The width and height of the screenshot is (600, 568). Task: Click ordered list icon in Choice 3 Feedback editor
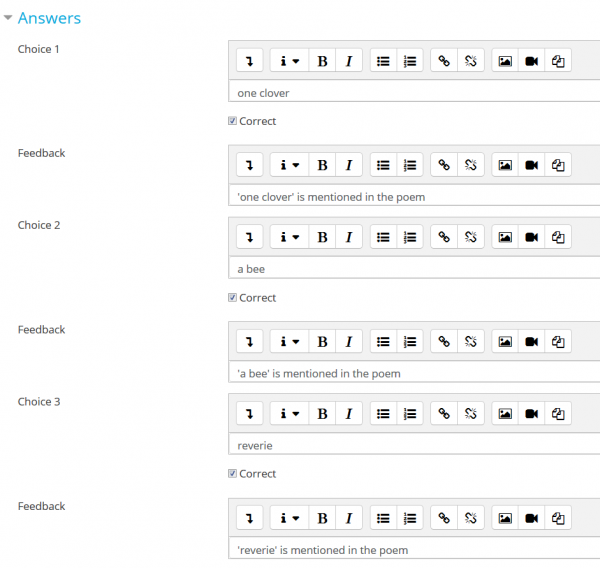(410, 518)
